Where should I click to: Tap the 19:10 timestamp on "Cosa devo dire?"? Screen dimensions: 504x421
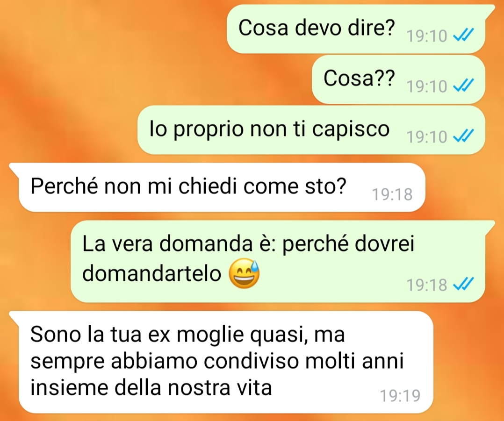(x=427, y=36)
